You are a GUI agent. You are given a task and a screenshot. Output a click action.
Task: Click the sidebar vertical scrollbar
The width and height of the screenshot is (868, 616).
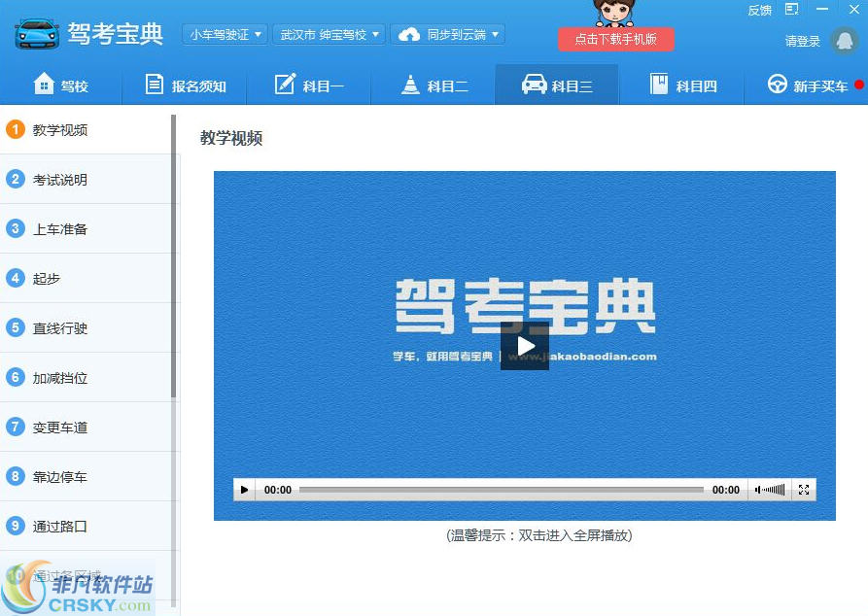coord(174,256)
